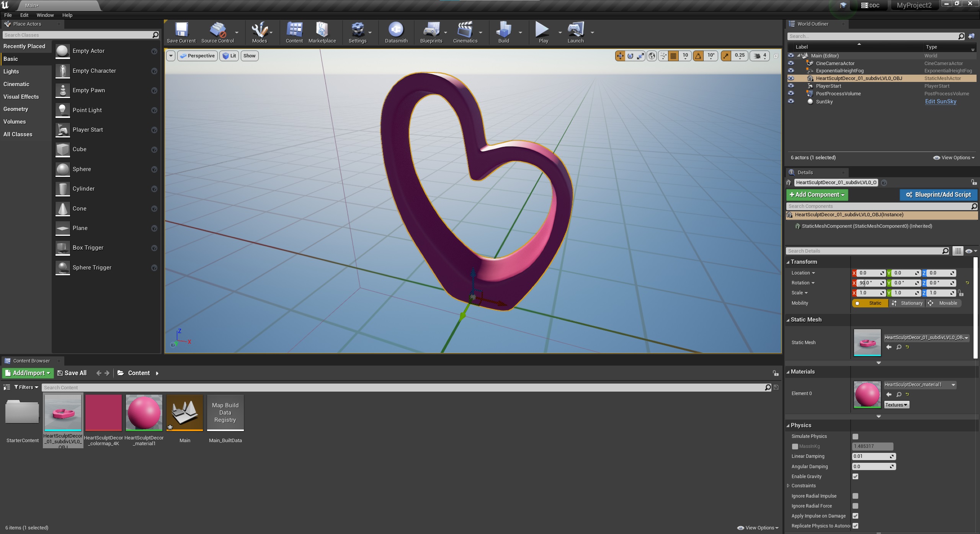The image size is (980, 534).
Task: Open the Window menu
Action: (x=45, y=15)
